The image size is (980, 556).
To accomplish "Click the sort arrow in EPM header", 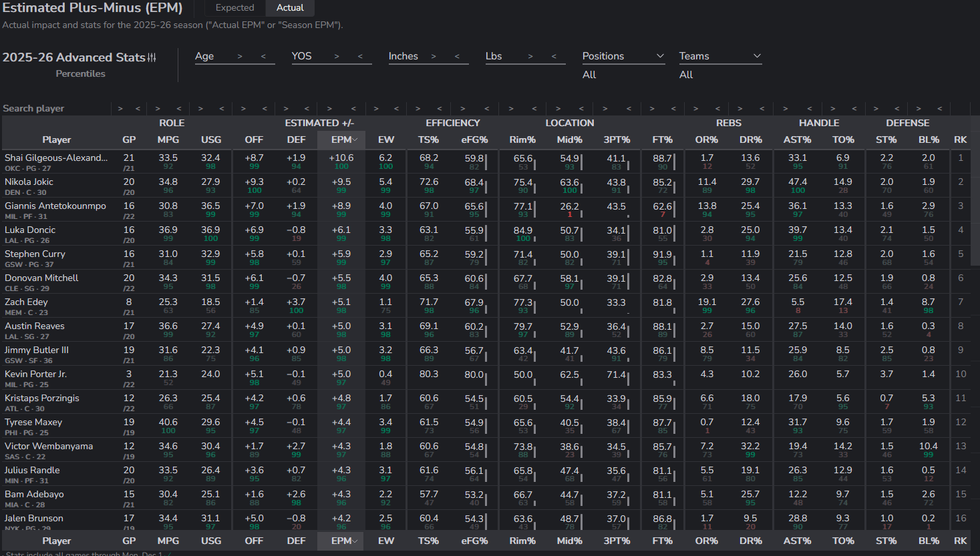I will (355, 140).
